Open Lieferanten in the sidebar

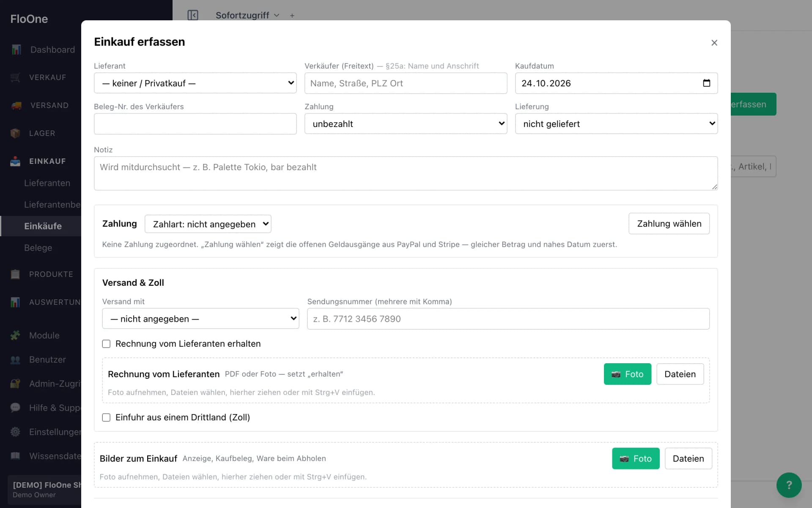47,183
